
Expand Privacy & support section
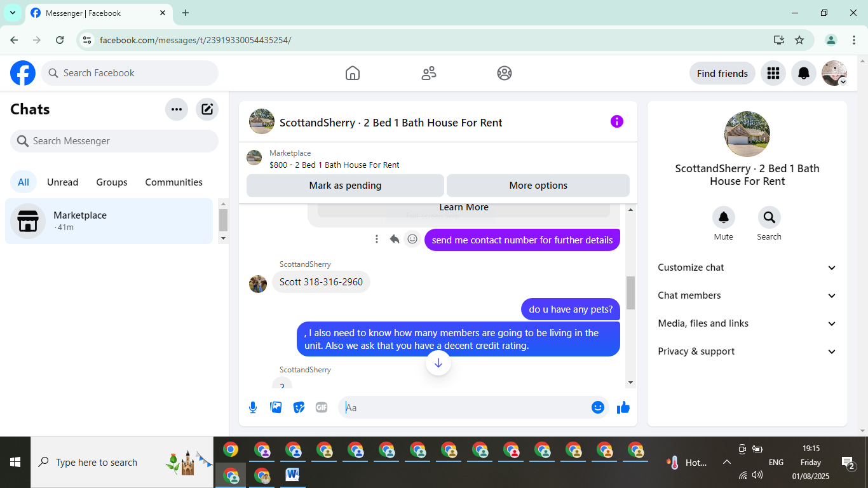[747, 351]
